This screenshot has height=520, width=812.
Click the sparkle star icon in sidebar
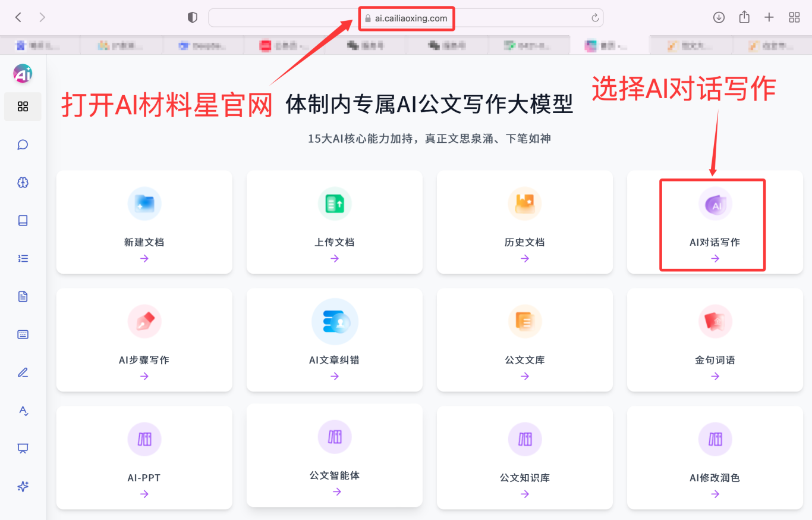tap(23, 487)
